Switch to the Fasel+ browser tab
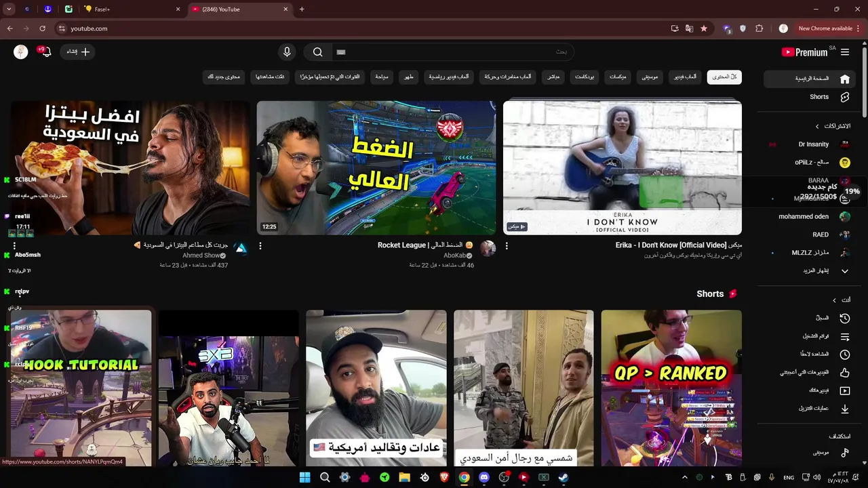This screenshot has height=488, width=868. point(132,9)
